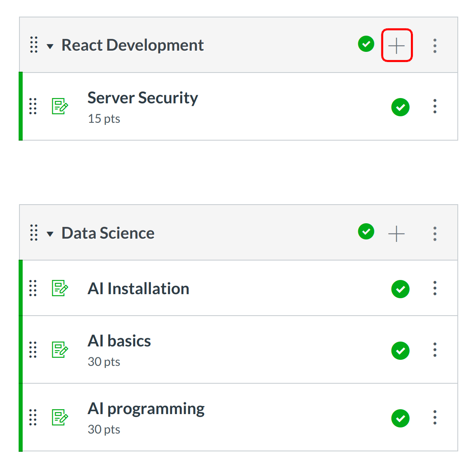Collapse the Data Science module

50,234
